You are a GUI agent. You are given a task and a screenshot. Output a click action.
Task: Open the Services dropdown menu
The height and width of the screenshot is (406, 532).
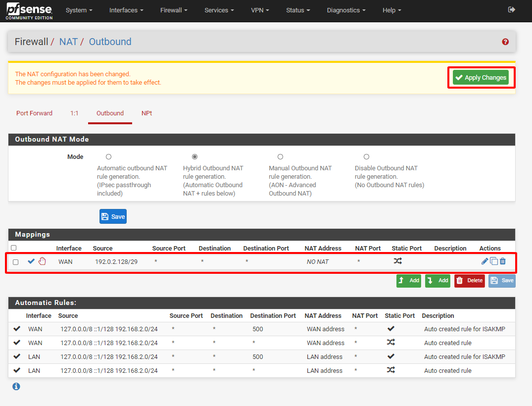(x=219, y=10)
